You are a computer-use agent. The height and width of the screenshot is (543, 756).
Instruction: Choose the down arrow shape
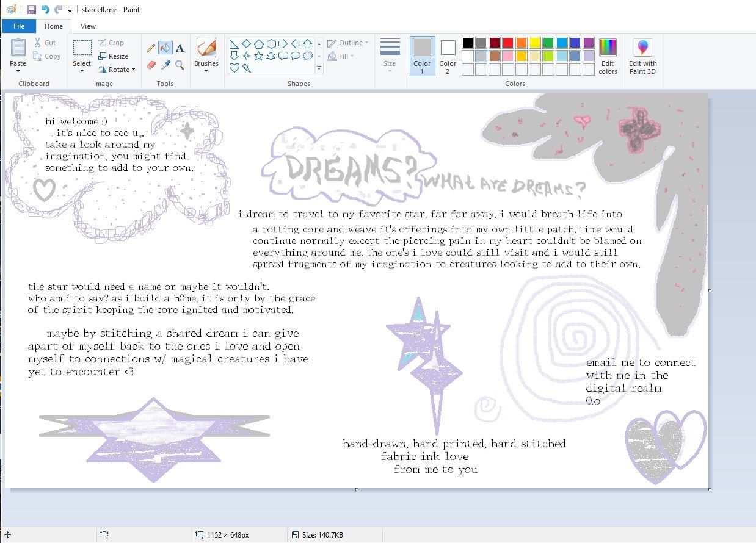(234, 56)
